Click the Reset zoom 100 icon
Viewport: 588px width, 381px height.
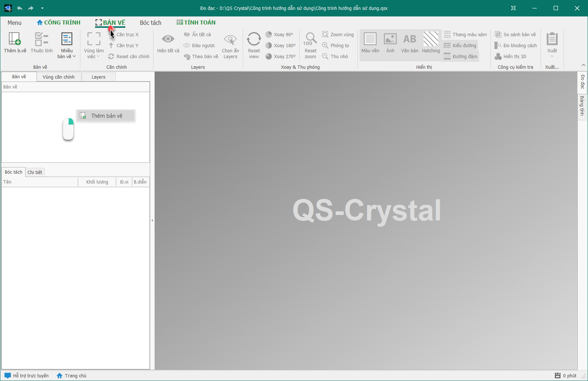310,45
